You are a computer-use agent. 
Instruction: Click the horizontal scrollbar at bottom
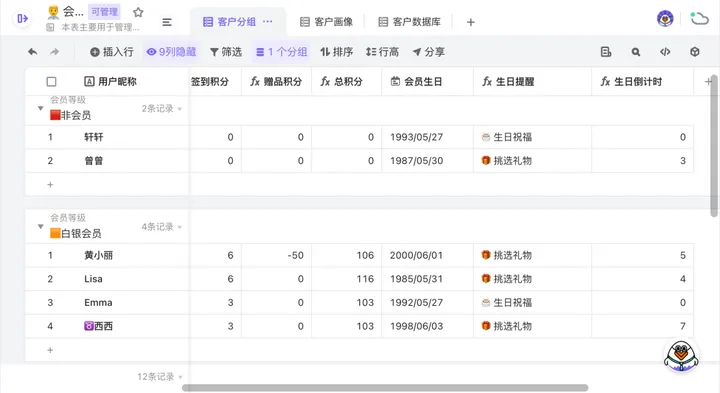click(x=385, y=388)
